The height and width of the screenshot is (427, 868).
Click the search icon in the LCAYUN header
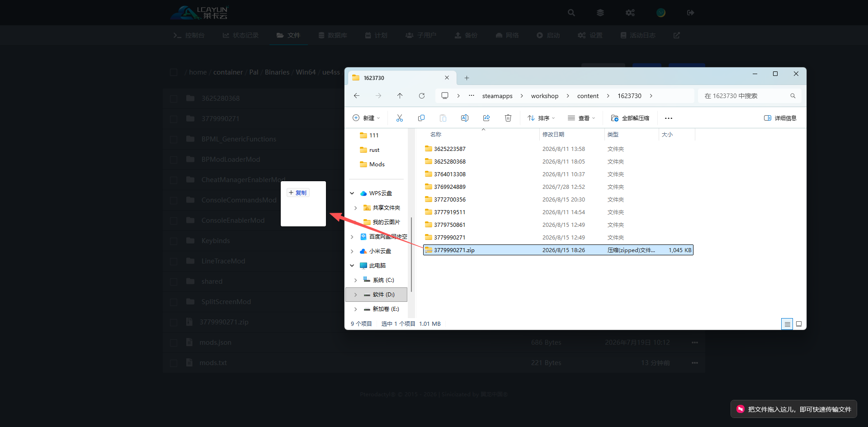(x=571, y=13)
